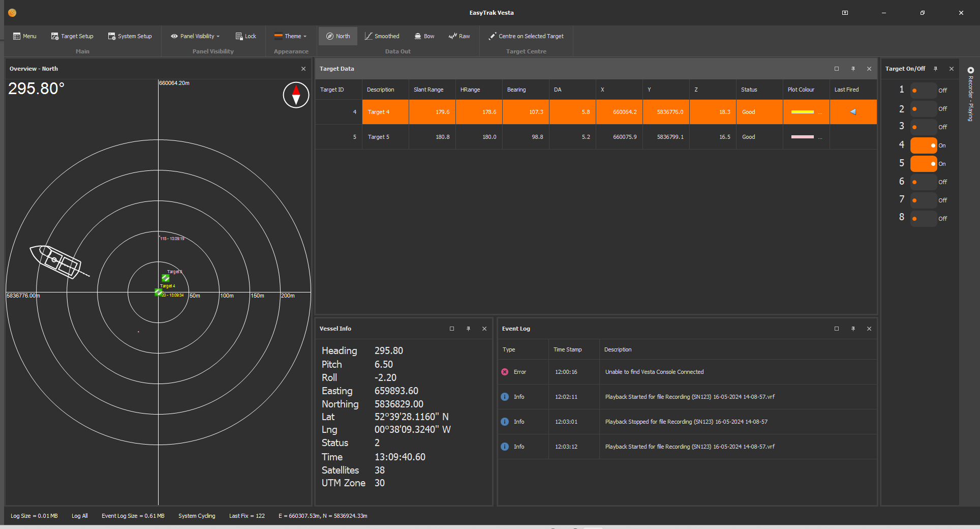Image resolution: width=980 pixels, height=529 pixels.
Task: Open System Setup
Action: (x=130, y=36)
